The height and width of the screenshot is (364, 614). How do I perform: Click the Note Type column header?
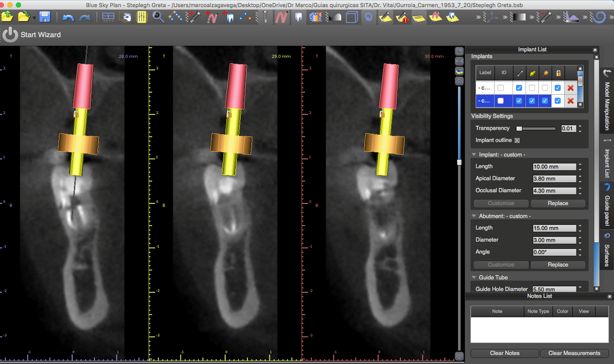[x=538, y=311]
